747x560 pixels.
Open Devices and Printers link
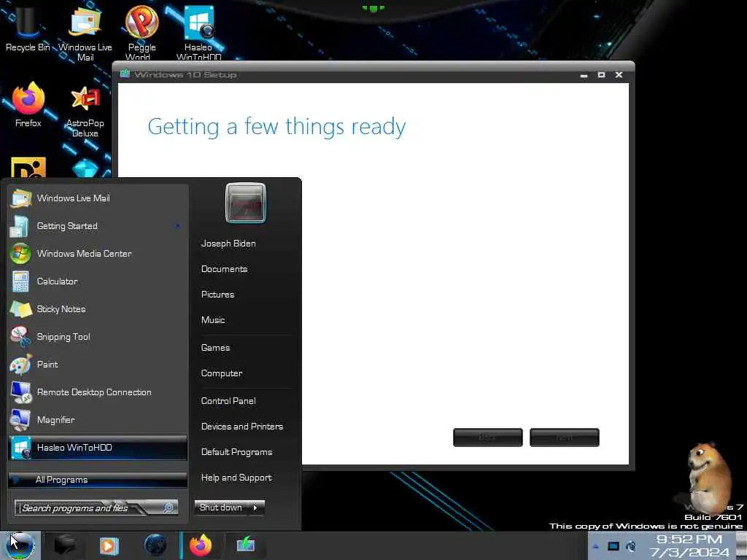[x=242, y=427]
